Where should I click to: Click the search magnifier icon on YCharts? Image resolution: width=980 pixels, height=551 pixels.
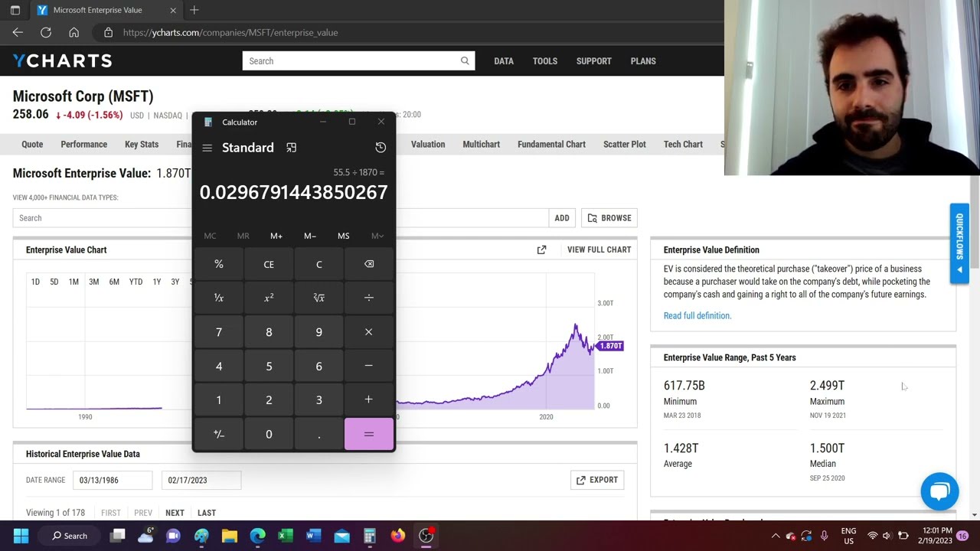465,61
